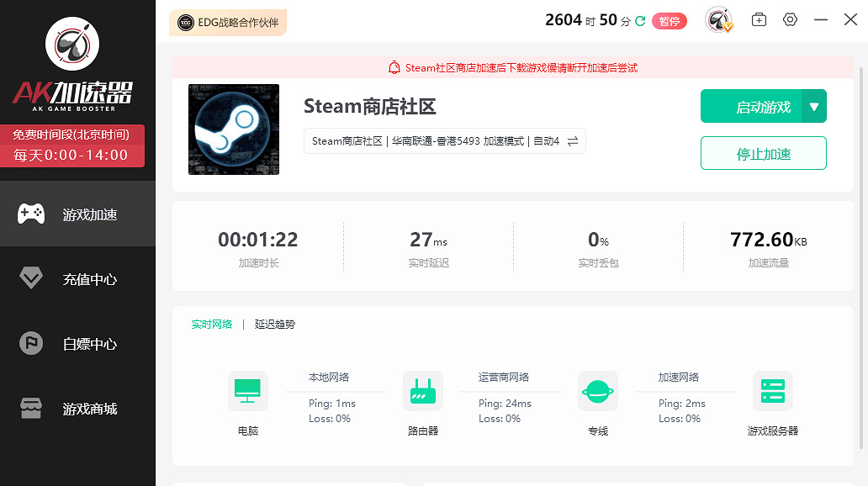Viewport: 868px width, 486px height.
Task: Pause the timer with 暂停 toggle
Action: (x=670, y=20)
